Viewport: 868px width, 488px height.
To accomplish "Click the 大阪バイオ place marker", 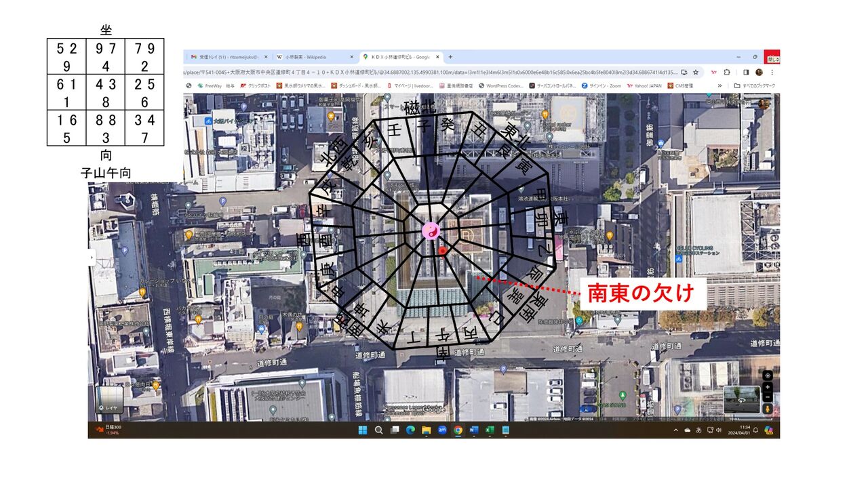I will pos(208,120).
